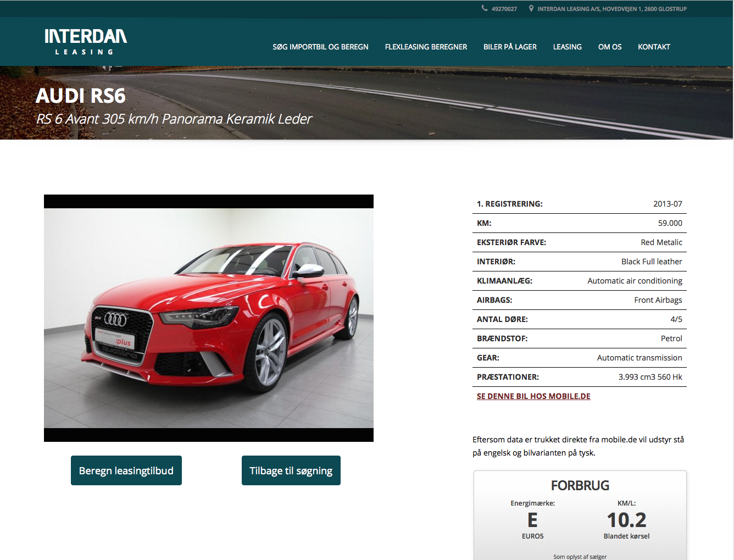Image resolution: width=734 pixels, height=560 pixels.
Task: Click the EKSTERIØR FARVE label
Action: (x=511, y=242)
